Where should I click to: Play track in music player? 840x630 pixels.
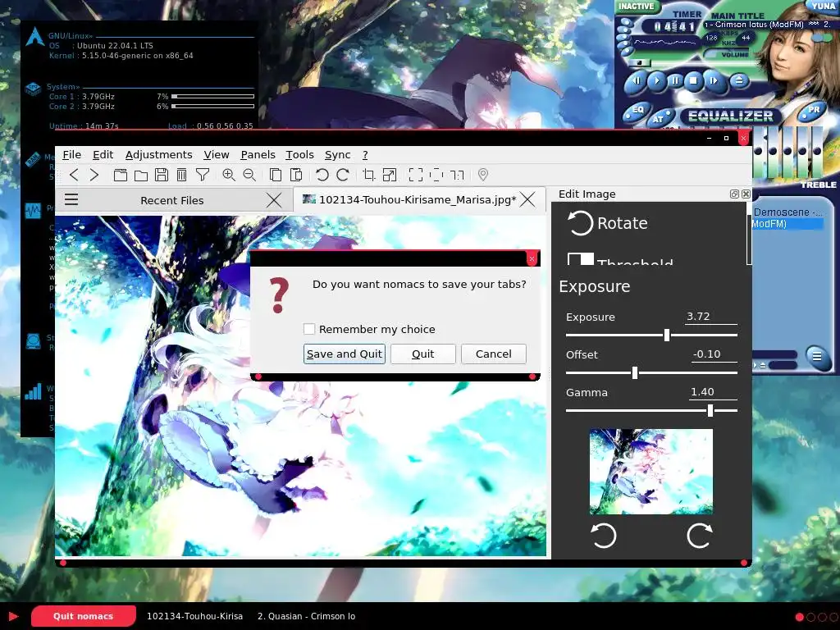point(656,81)
